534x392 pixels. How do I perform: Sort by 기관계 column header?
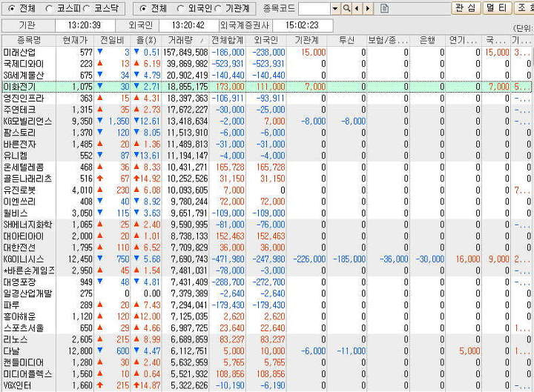click(x=306, y=40)
